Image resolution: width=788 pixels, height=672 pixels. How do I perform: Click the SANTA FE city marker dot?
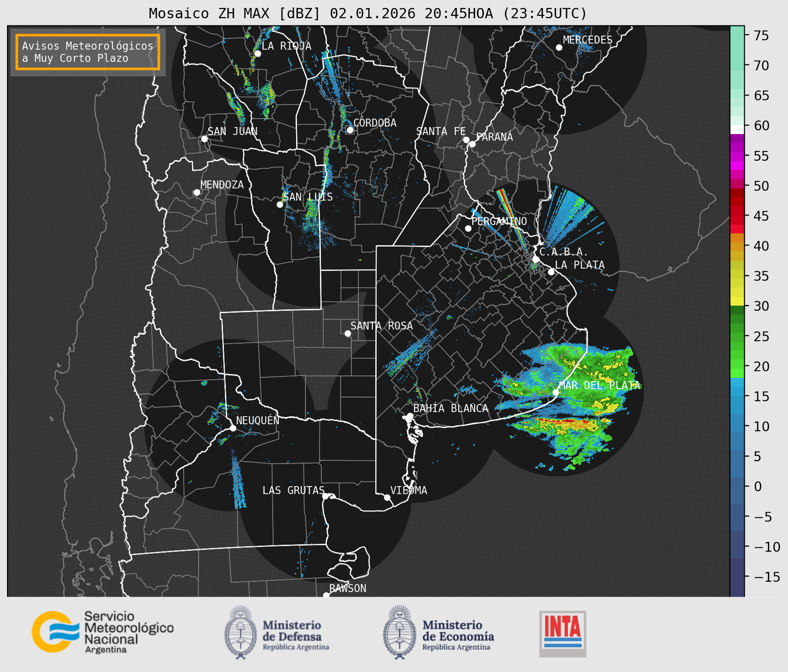466,140
